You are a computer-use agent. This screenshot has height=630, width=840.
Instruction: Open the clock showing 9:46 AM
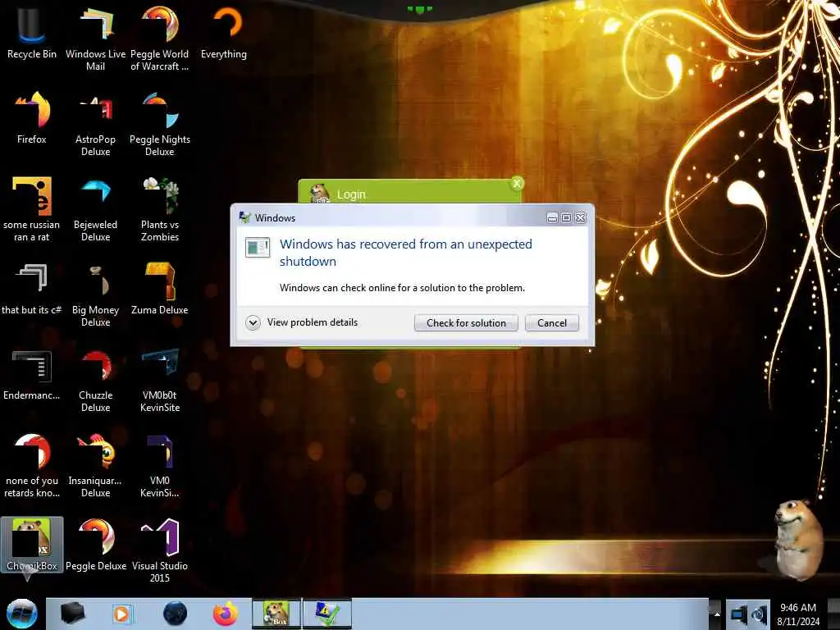pos(798,614)
